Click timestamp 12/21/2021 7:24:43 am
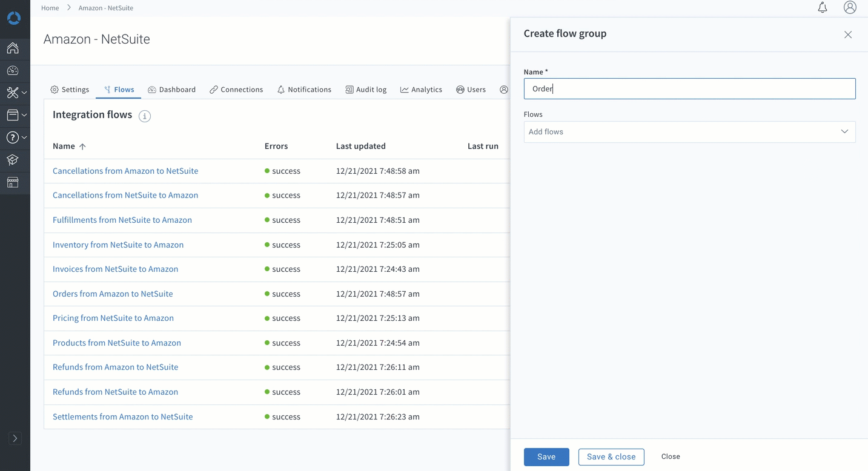The image size is (868, 471). point(378,269)
